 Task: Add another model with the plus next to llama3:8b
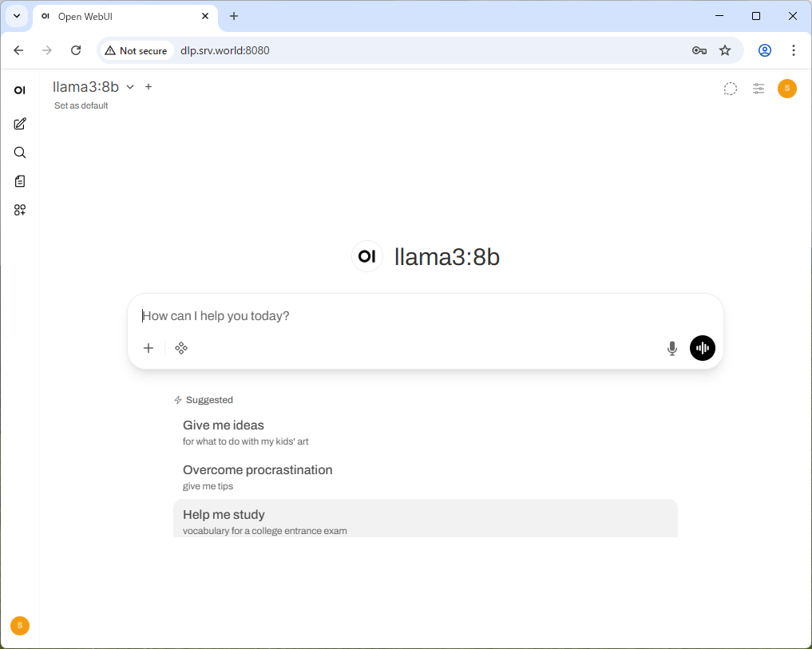pyautogui.click(x=149, y=87)
